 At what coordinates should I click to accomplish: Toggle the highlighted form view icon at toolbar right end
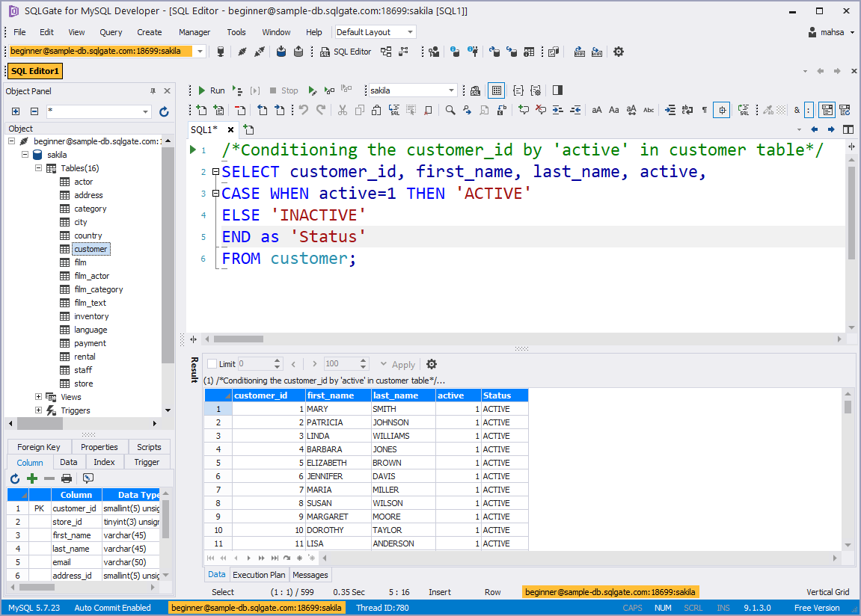point(827,110)
